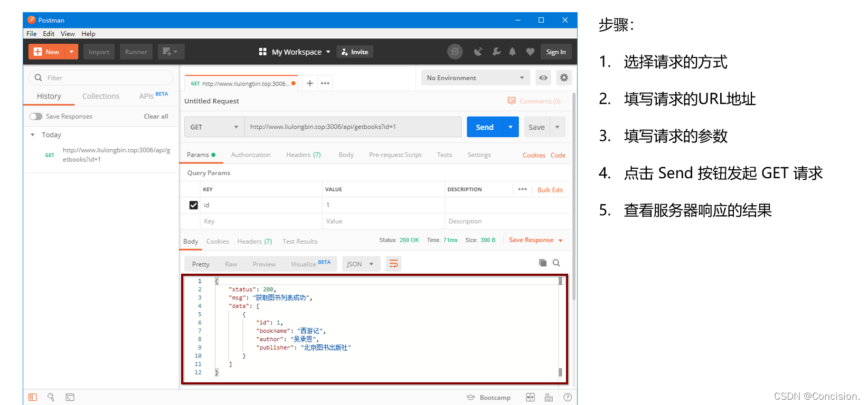Click the Send button
The width and height of the screenshot is (868, 405).
(485, 127)
